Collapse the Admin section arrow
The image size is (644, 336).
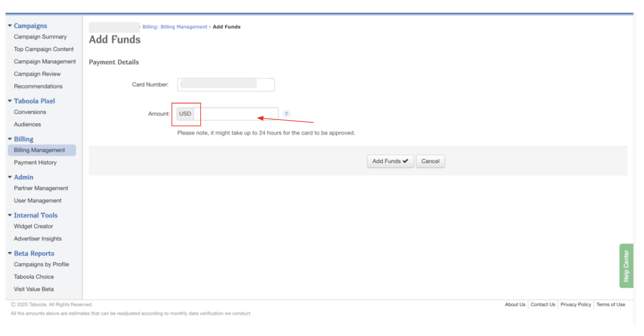tap(10, 177)
